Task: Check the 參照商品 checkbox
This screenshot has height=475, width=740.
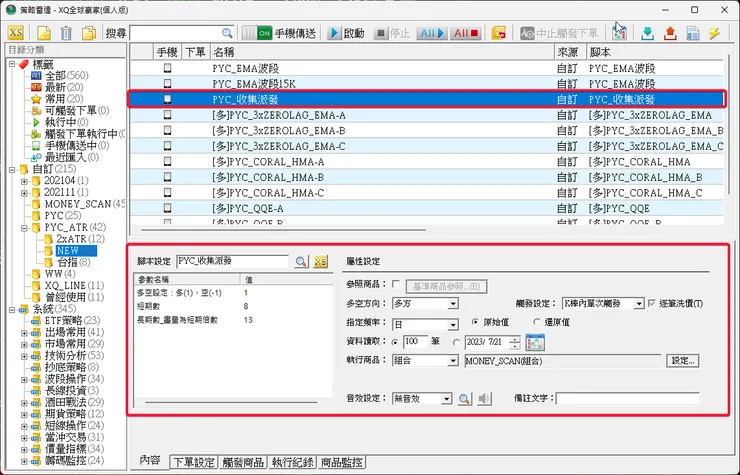Action: coord(396,284)
